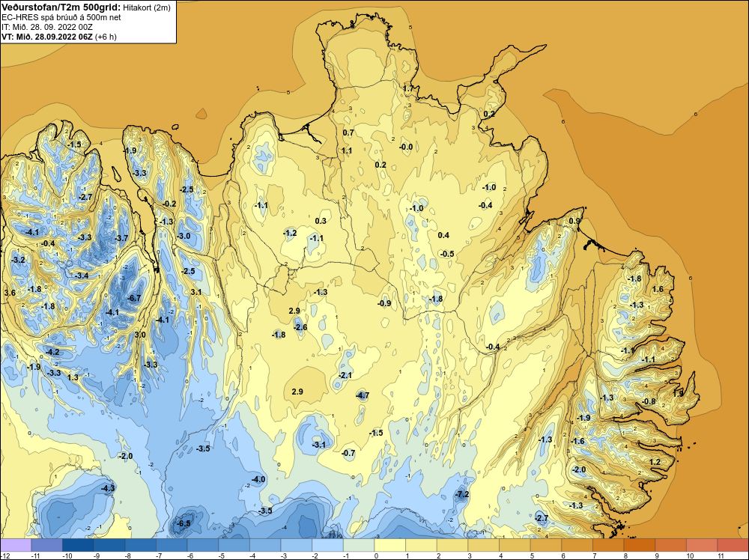Click the -4.0 temperature value

click(258, 479)
